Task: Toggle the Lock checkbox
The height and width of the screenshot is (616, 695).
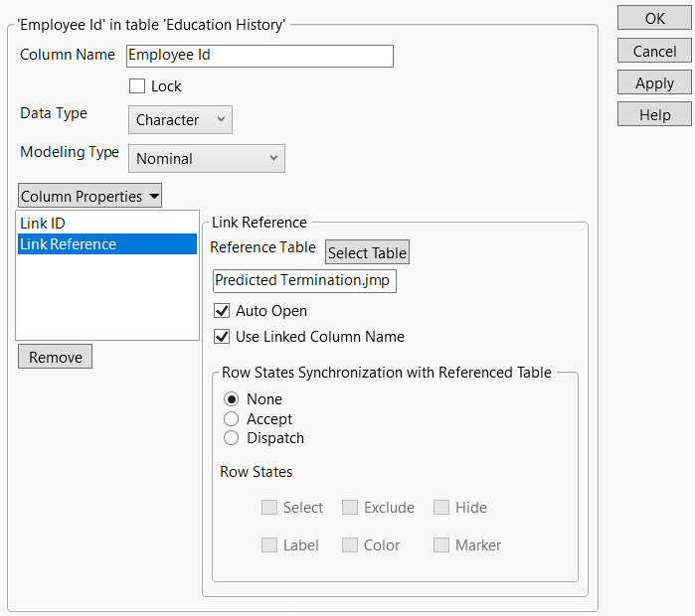Action: [137, 86]
